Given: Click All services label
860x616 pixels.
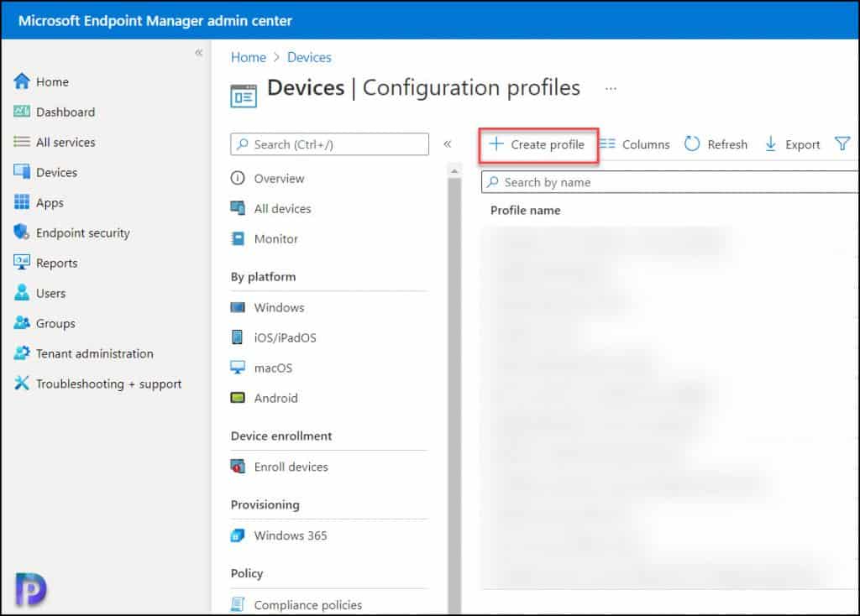Looking at the screenshot, I should point(66,142).
